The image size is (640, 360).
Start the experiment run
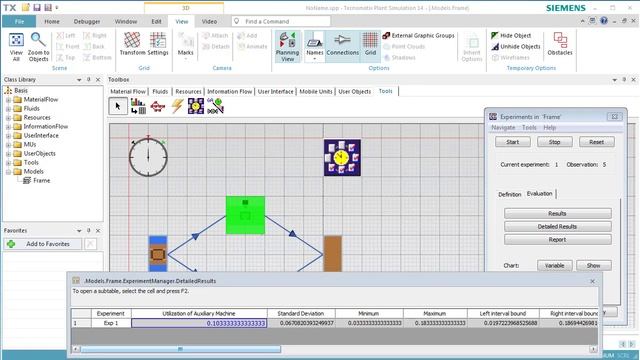(x=513, y=142)
